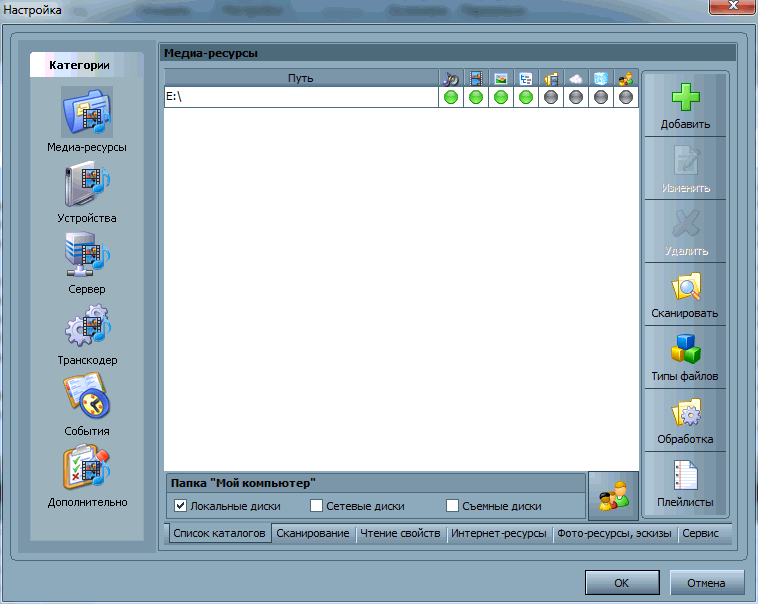Toggle the film indicator for E:\

point(476,97)
